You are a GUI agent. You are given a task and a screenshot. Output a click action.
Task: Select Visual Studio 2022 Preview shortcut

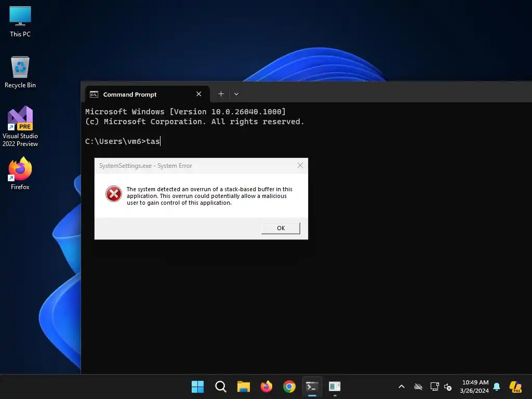(20, 126)
